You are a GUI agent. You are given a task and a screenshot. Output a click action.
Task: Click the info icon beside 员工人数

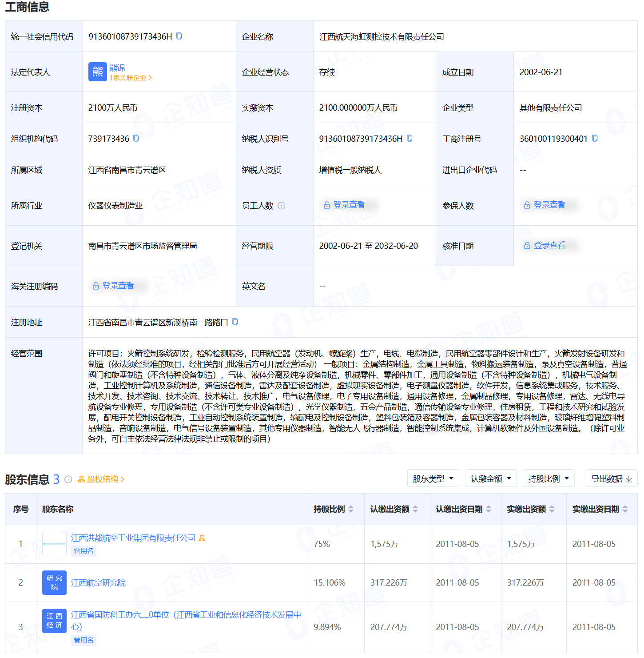[x=282, y=206]
